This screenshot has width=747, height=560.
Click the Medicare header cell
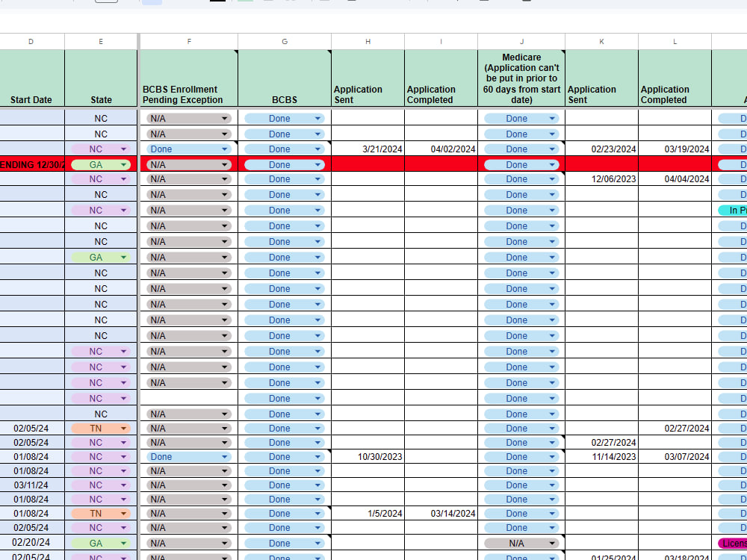pos(521,78)
